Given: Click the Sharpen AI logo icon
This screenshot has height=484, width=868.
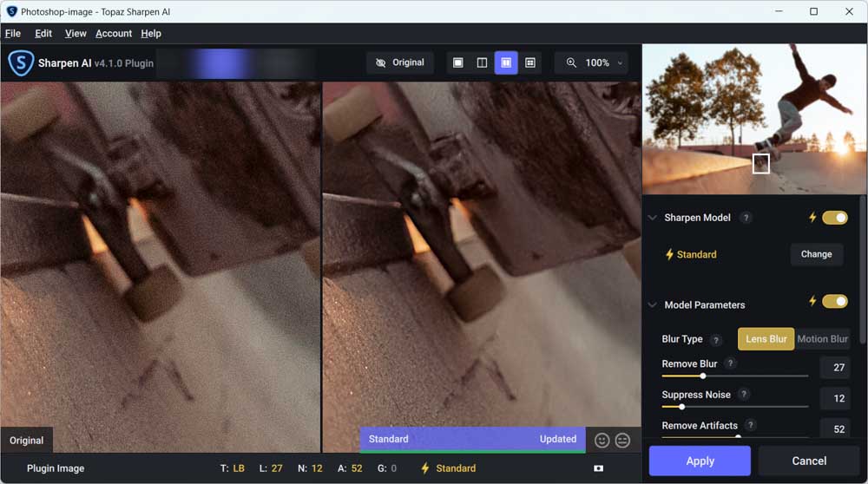Looking at the screenshot, I should pos(21,62).
